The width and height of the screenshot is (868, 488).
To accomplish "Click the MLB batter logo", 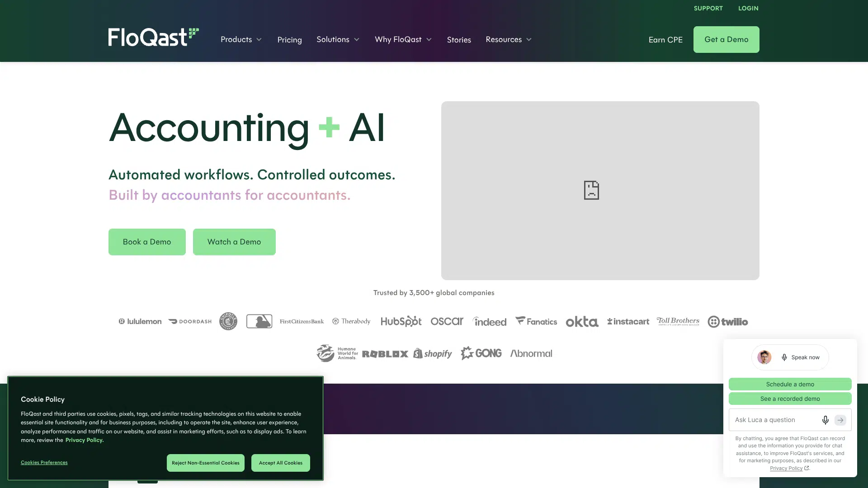I will 259,321.
